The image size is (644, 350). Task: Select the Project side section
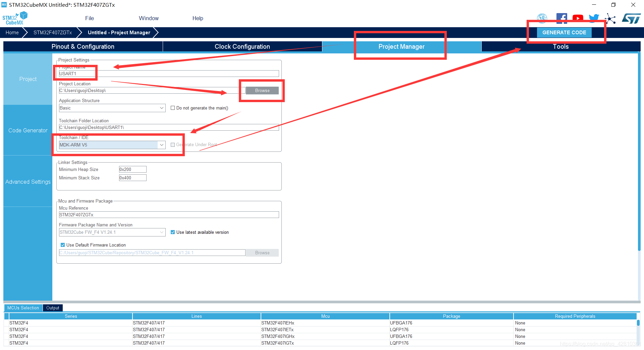28,79
